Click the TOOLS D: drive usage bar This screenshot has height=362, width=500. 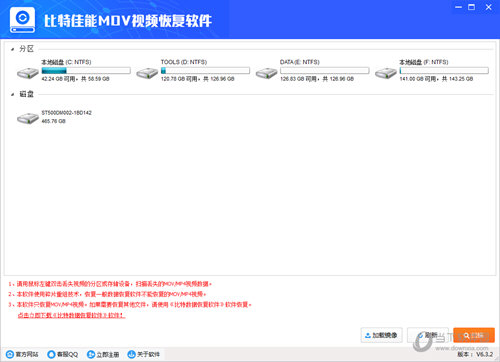point(205,71)
